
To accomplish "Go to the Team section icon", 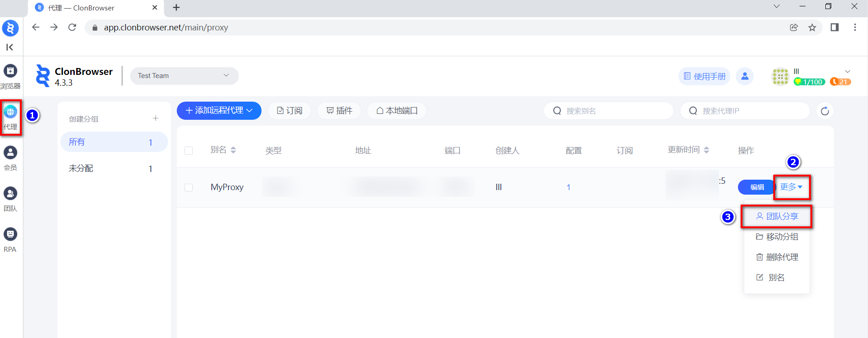I will 10,194.
